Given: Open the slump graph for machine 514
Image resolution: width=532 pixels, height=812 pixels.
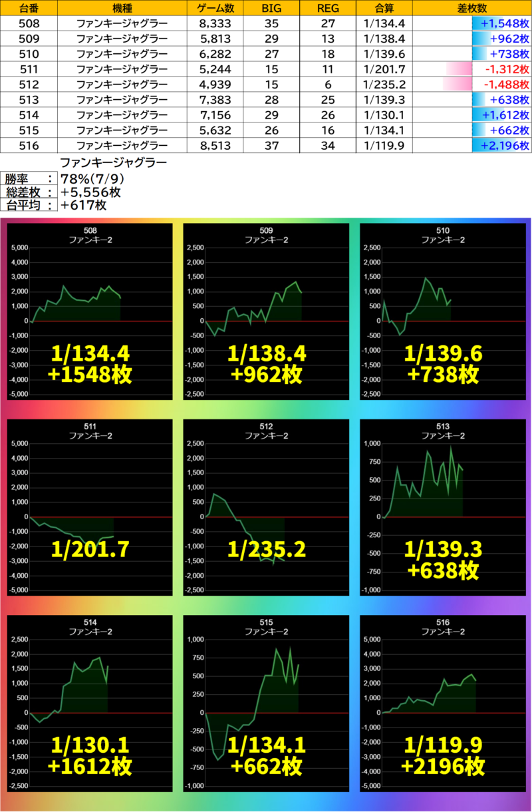Looking at the screenshot, I should tap(90, 704).
